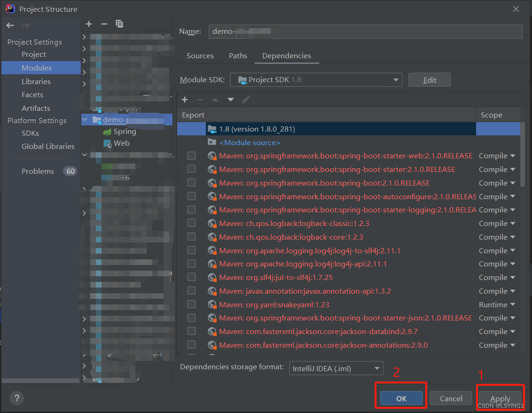
Task: Open Project settings section
Action: [33, 54]
